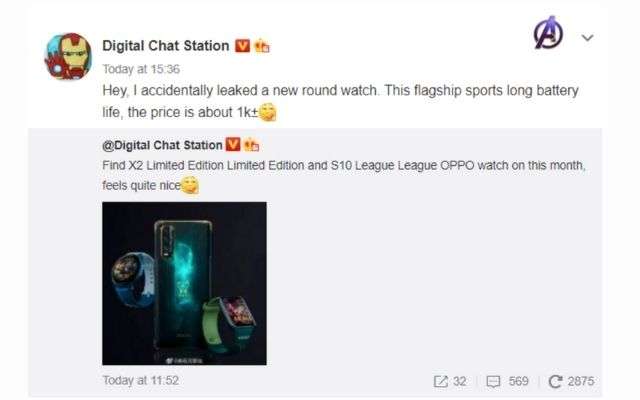Open comments icon showing 569
The height and width of the screenshot is (400, 640).
493,382
